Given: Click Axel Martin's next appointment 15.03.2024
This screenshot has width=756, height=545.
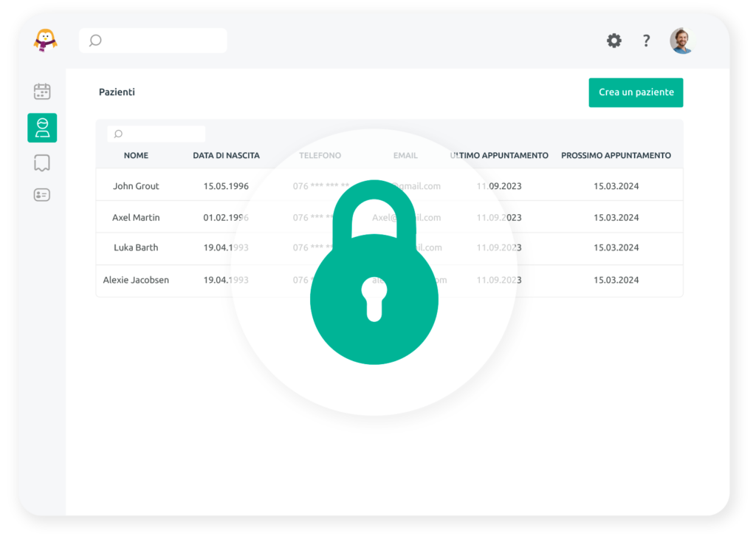Looking at the screenshot, I should 616,218.
